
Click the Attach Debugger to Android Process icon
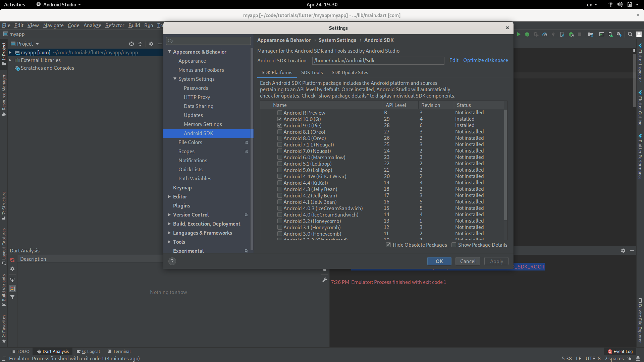pos(571,34)
